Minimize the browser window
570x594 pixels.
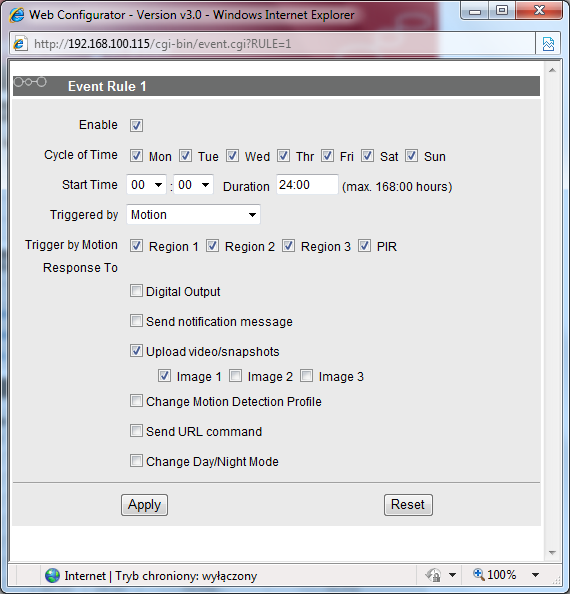coord(474,11)
